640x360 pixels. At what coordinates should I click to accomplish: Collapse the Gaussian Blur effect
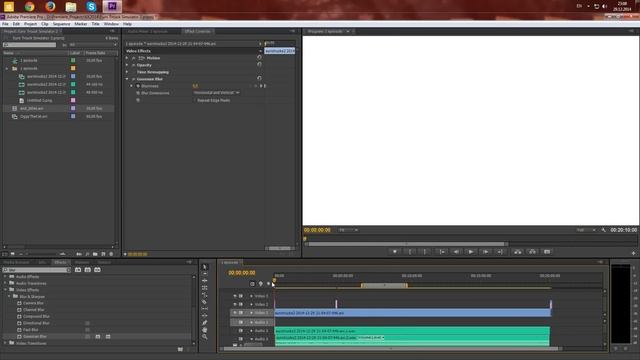click(x=127, y=79)
